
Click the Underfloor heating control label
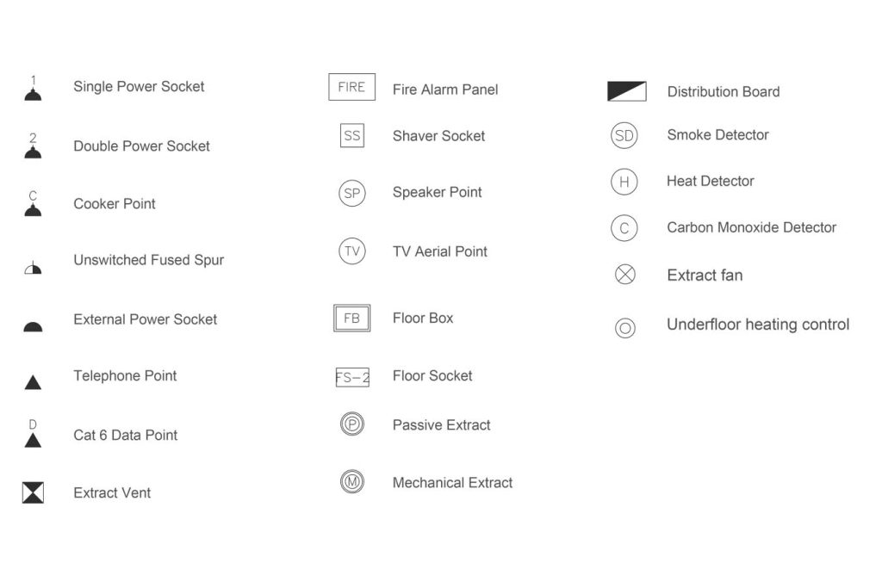coord(758,325)
